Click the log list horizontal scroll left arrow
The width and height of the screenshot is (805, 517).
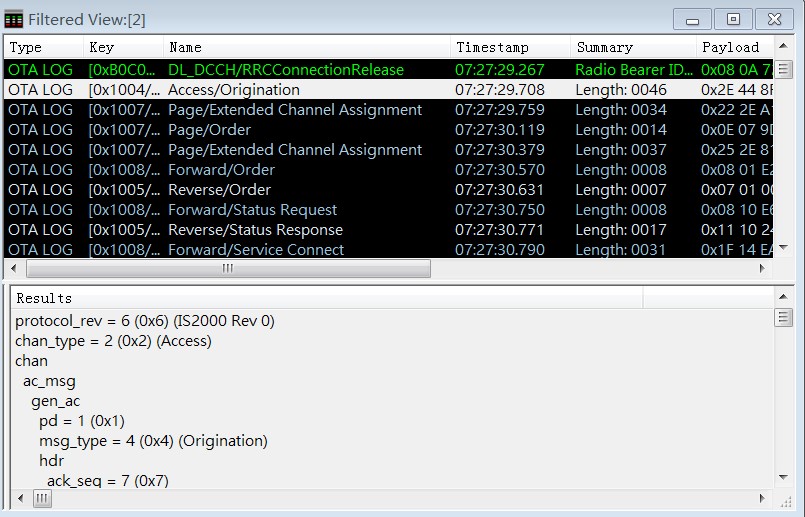click(14, 268)
